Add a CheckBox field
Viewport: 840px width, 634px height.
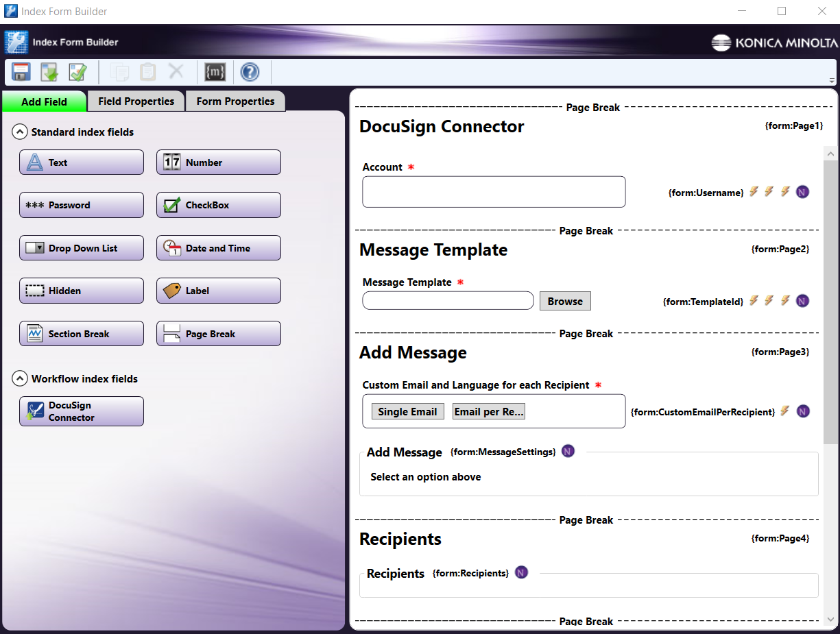point(219,205)
